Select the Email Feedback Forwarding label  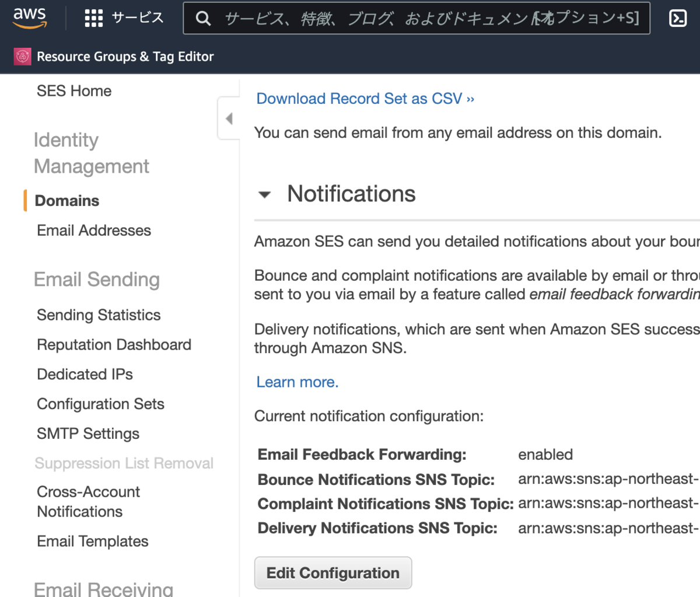362,455
